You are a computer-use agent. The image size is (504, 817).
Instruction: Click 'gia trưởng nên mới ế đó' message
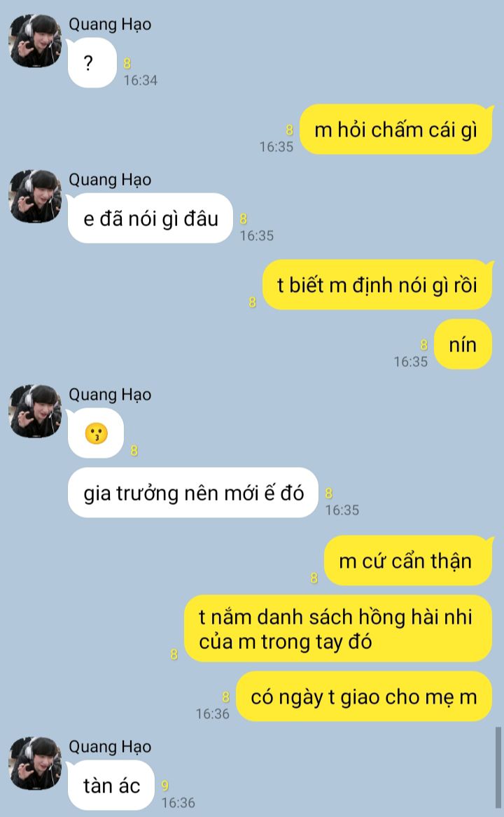[x=192, y=492]
